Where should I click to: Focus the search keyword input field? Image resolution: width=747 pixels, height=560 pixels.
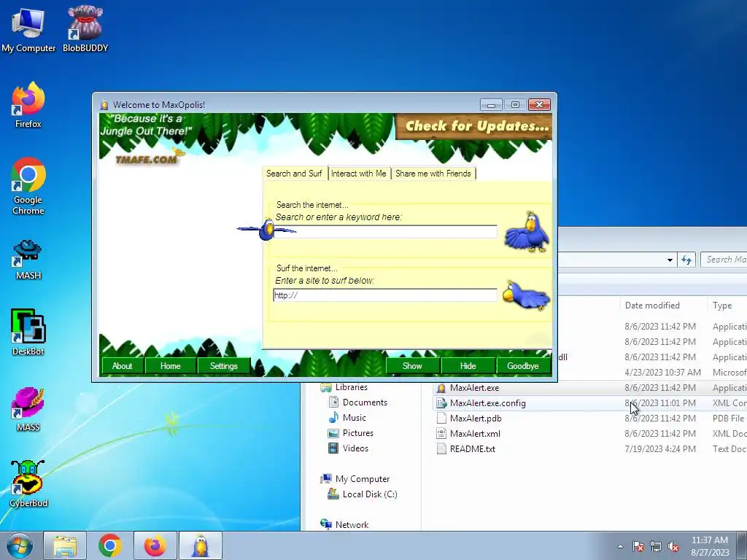tap(385, 231)
